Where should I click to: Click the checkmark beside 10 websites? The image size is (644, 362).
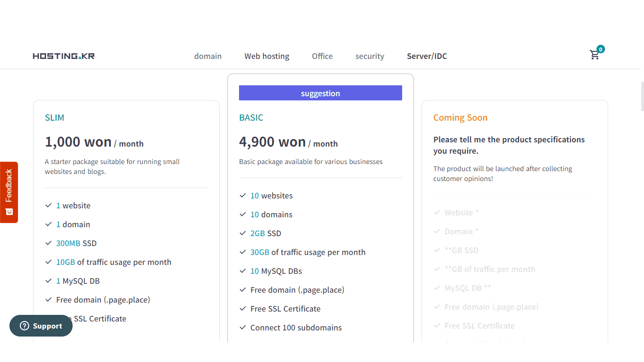pyautogui.click(x=243, y=196)
